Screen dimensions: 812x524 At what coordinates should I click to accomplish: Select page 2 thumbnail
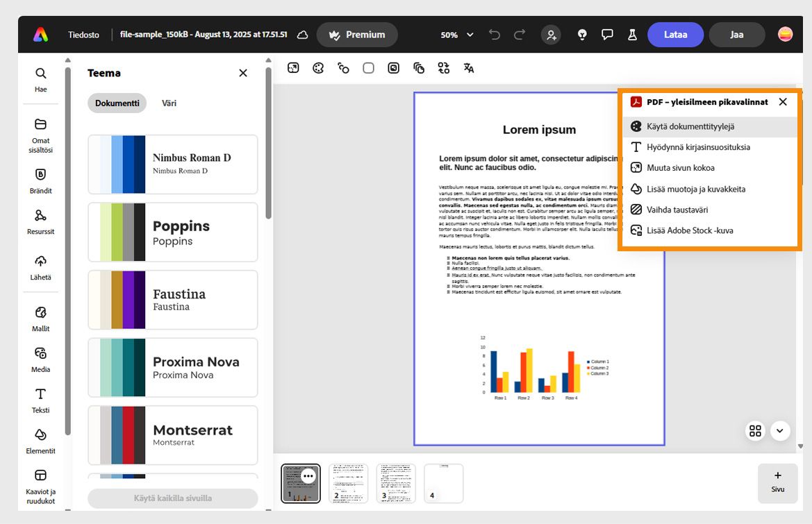[349, 484]
